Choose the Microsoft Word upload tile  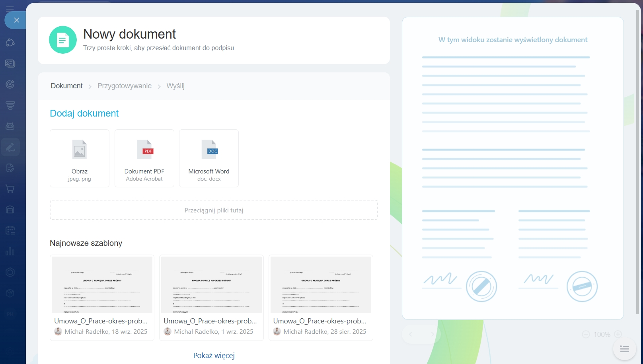pos(209,158)
